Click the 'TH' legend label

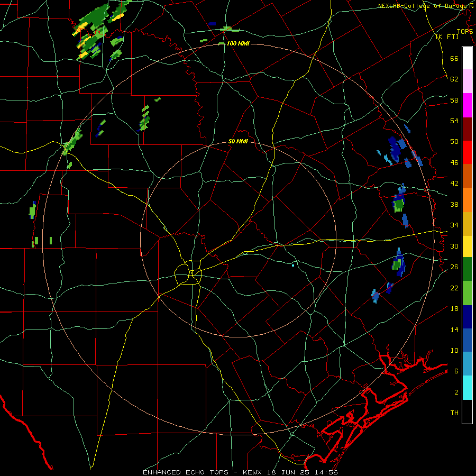pyautogui.click(x=454, y=413)
